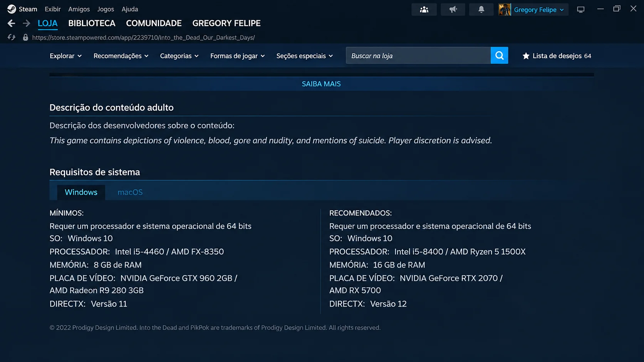Click the Buscar na loja field
644x362 pixels.
pyautogui.click(x=418, y=56)
